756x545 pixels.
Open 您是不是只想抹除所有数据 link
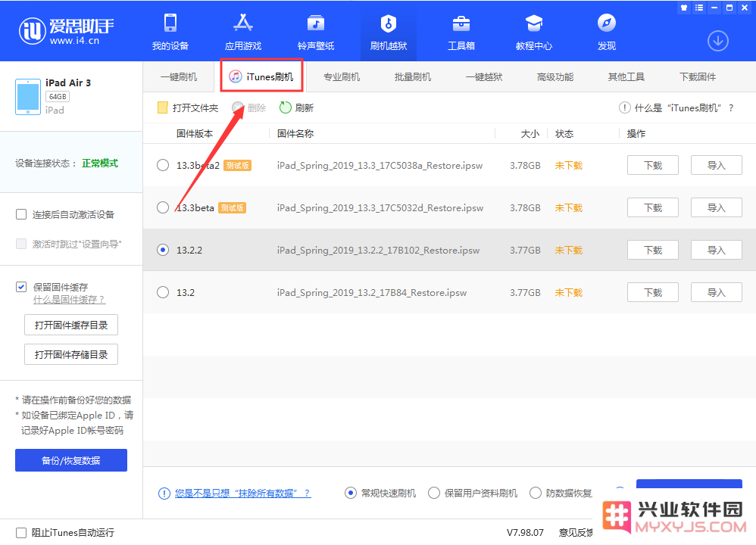tap(243, 494)
